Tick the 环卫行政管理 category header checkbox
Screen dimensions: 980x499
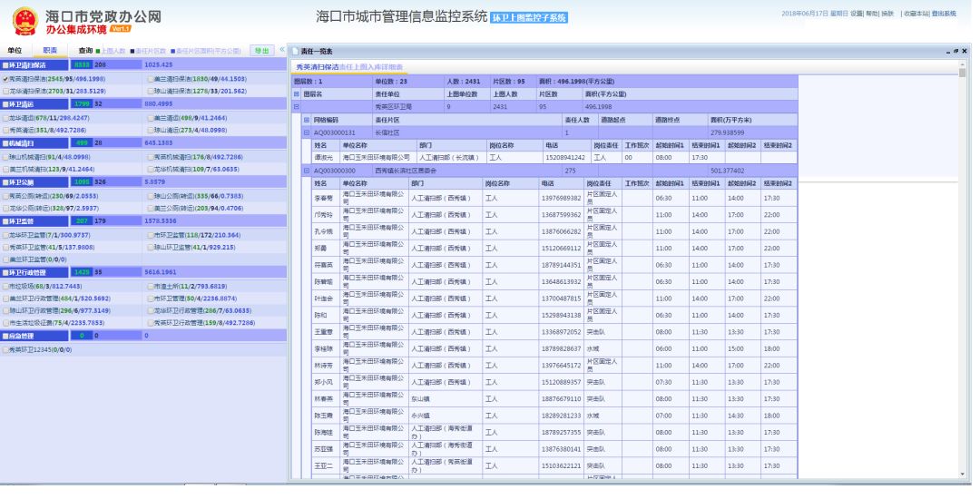pos(5,273)
